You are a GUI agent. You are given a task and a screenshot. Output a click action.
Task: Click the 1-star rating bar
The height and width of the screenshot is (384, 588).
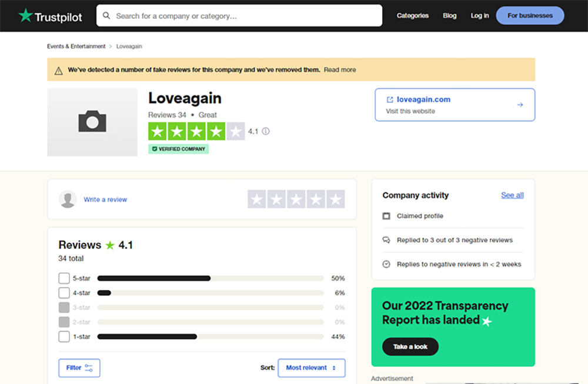pyautogui.click(x=211, y=337)
